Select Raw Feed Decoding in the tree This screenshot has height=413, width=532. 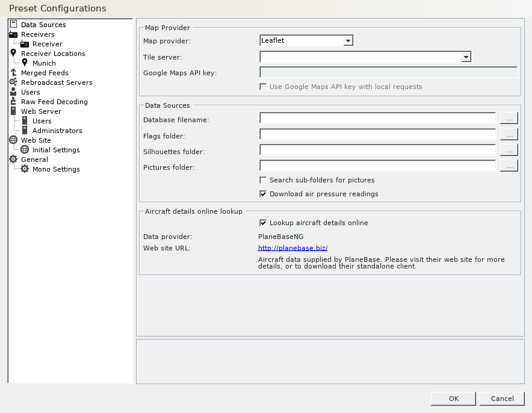click(x=54, y=102)
